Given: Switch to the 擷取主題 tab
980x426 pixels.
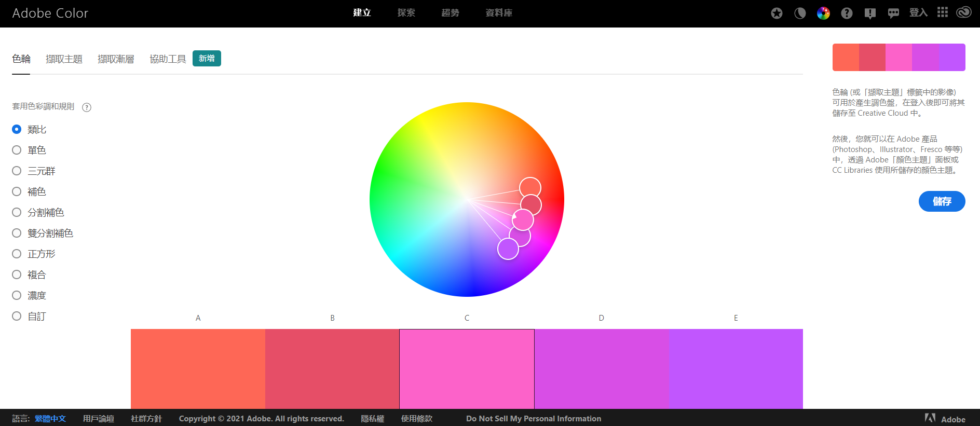Looking at the screenshot, I should [x=64, y=59].
